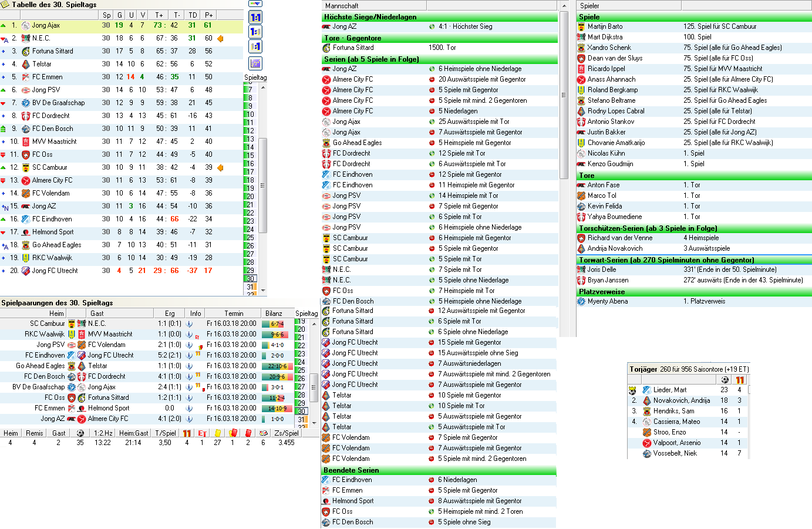Viewport: 812px width, 529px height.
Task: Select the Fortuna Sittard 1500. Tor row
Action: (439, 48)
